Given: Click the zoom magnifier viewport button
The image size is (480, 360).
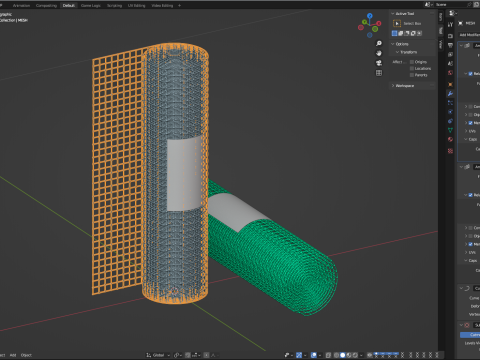Looking at the screenshot, I should pos(379,44).
